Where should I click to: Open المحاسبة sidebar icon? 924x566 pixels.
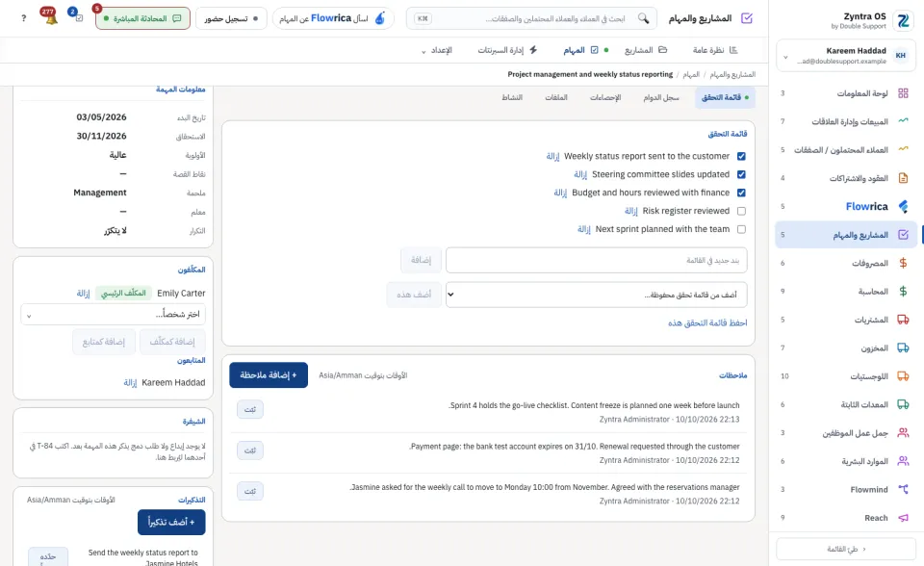pos(903,292)
